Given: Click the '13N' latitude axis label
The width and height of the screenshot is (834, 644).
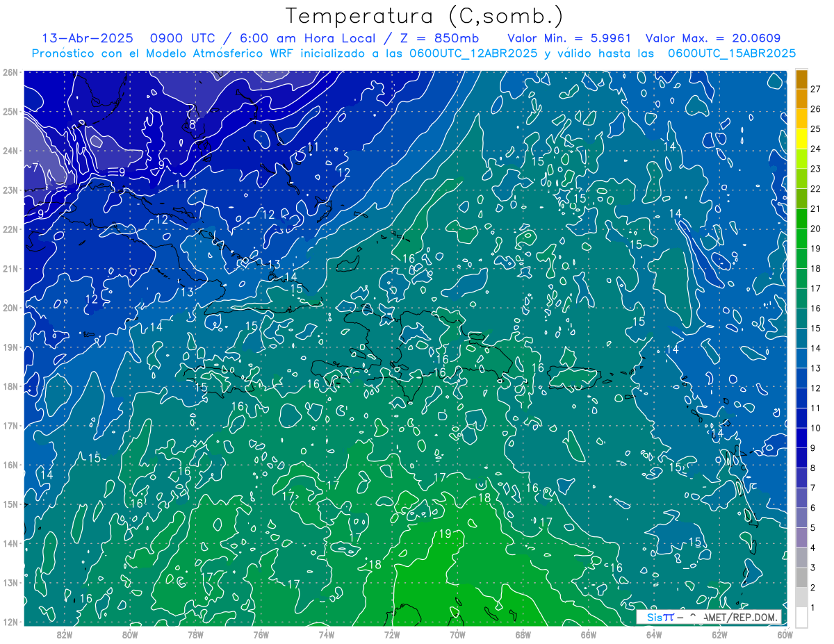Looking at the screenshot, I should (10, 583).
